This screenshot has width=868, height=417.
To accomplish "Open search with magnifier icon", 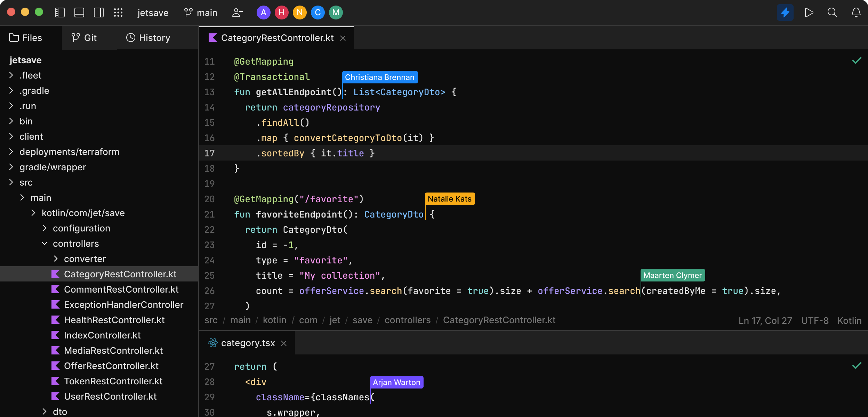I will click(x=832, y=13).
